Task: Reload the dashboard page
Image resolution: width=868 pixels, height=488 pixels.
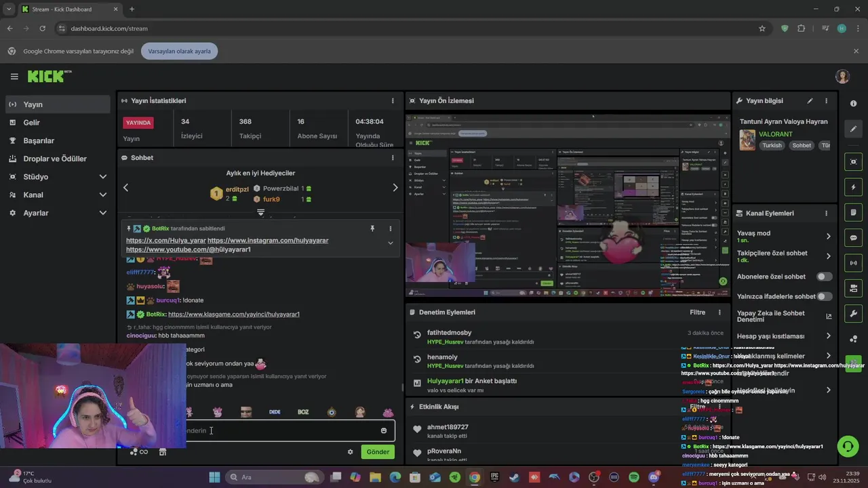Action: pos(43,28)
